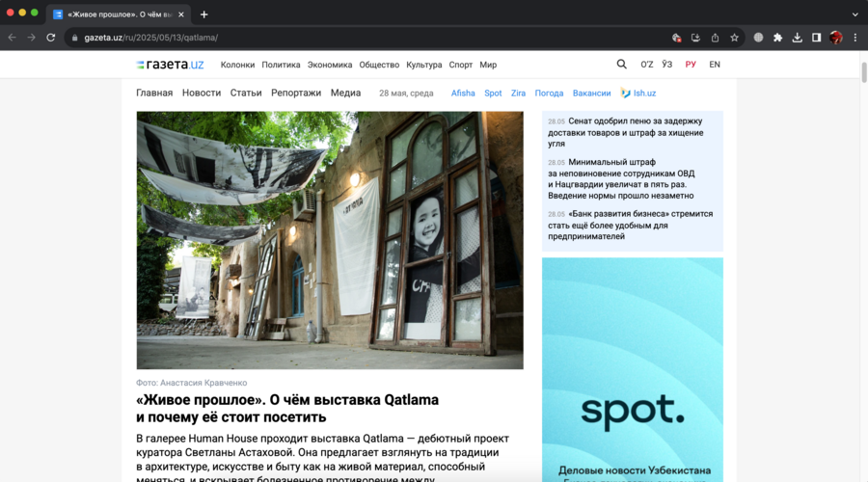Viewport: 868px width, 482px height.
Task: Click the page vertical scrollbar thumb
Action: [863, 72]
